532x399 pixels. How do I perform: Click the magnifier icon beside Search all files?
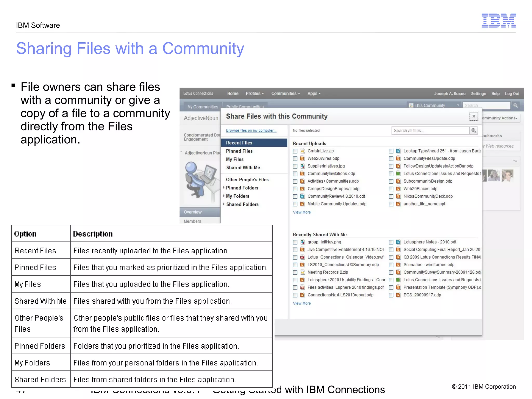pos(474,131)
